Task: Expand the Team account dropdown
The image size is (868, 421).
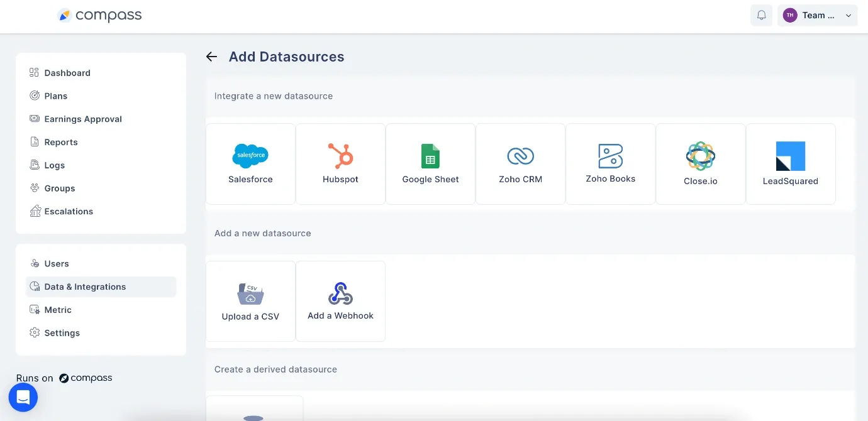Action: coord(818,14)
